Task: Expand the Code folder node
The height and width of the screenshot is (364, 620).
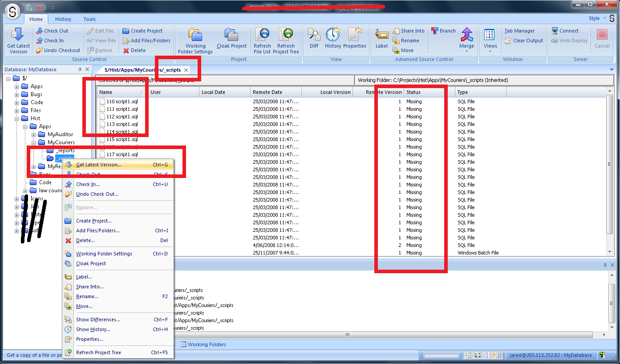Action: pyautogui.click(x=17, y=102)
